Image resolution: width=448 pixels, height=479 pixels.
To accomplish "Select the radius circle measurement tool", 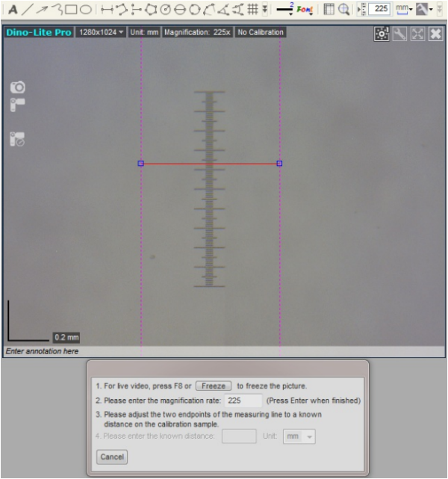I will click(x=166, y=10).
